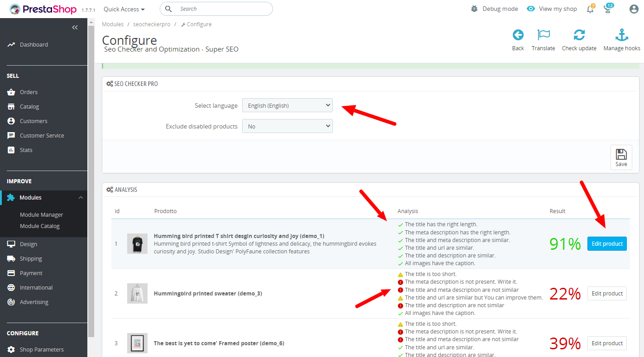Focus the top search field
Viewport: 644px width, 357px height.
pos(216,9)
